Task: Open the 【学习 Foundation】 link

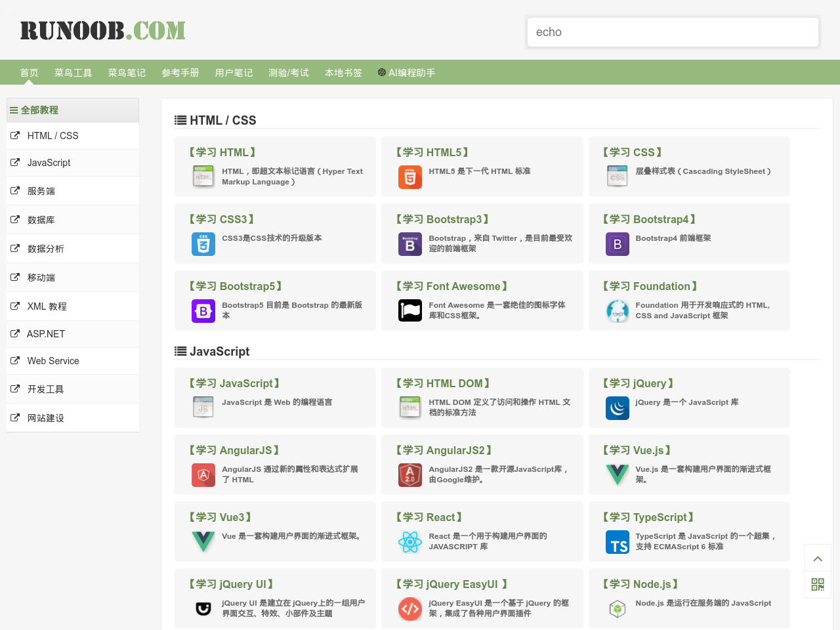Action: click(x=649, y=286)
